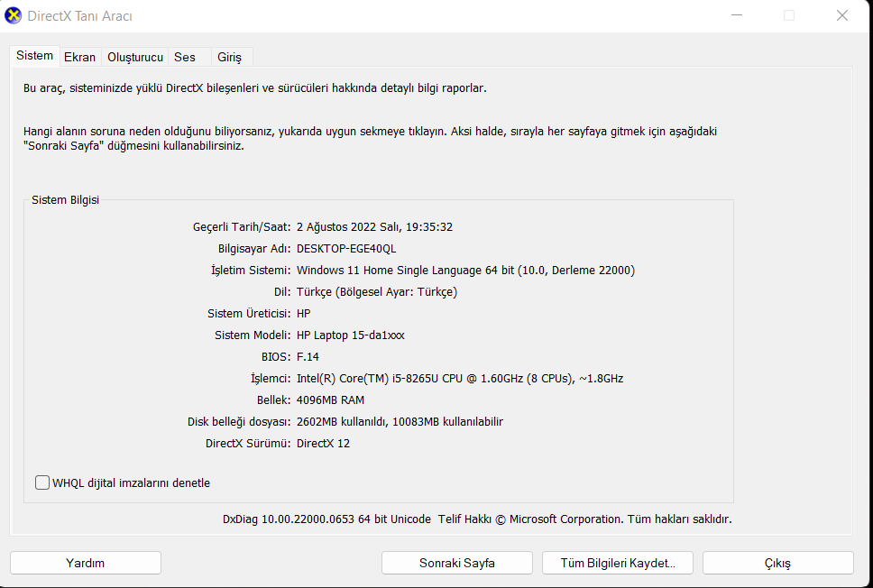Click the Yardım button
Image resolution: width=873 pixels, height=588 pixels.
click(85, 563)
